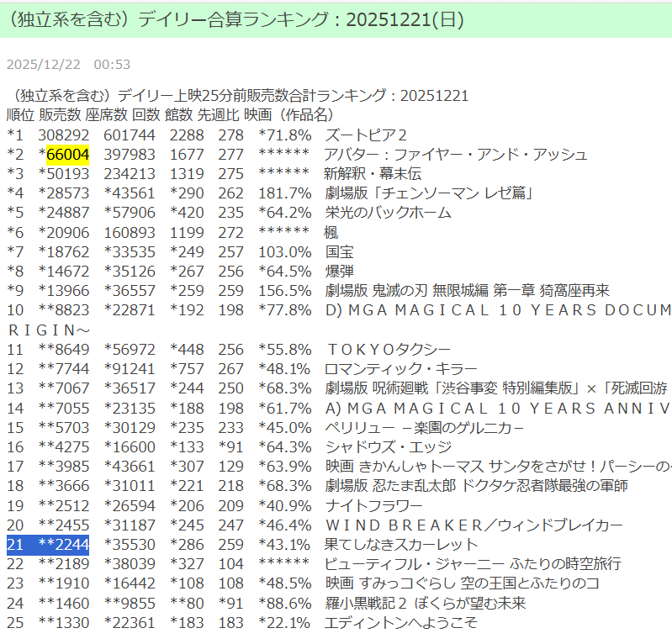This screenshot has width=672, height=644.
Task: Click the movie title ズートピア2
Action: coord(366,135)
